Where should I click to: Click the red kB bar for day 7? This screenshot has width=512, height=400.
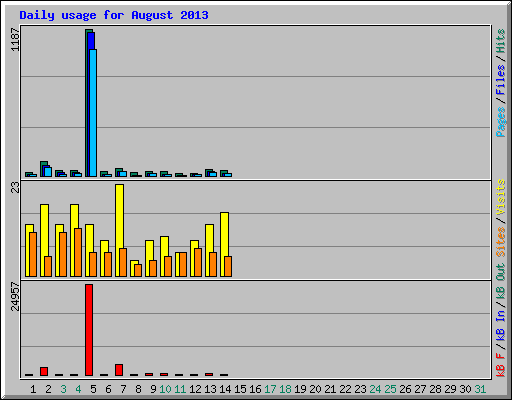[x=119, y=370]
